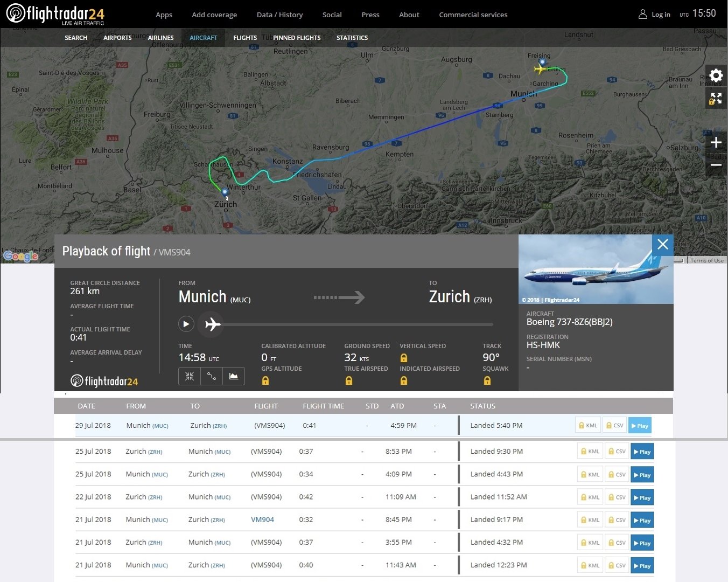Play the 29 Jul 2018 flight
Screen dimensions: 728x582
[640, 426]
